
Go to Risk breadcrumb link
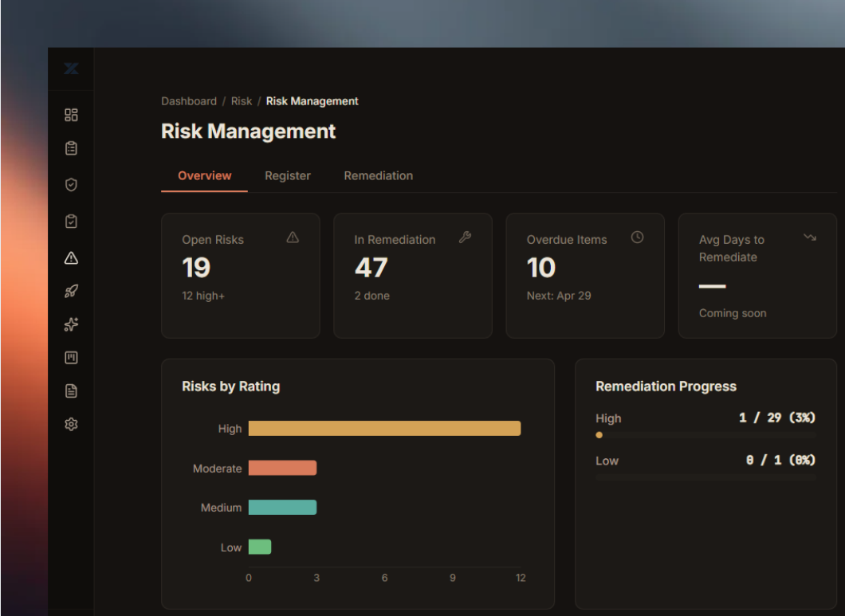coord(242,101)
